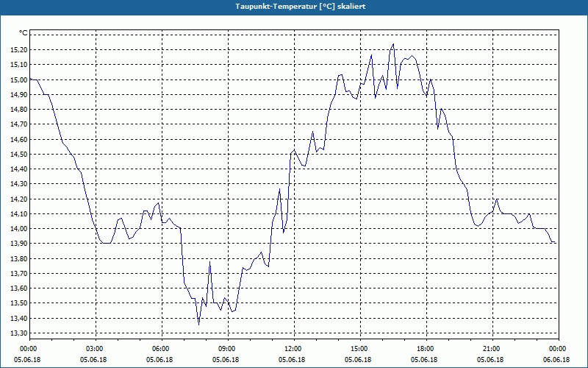
Task: Click the 14,10 y-axis value
Action: pyautogui.click(x=19, y=213)
